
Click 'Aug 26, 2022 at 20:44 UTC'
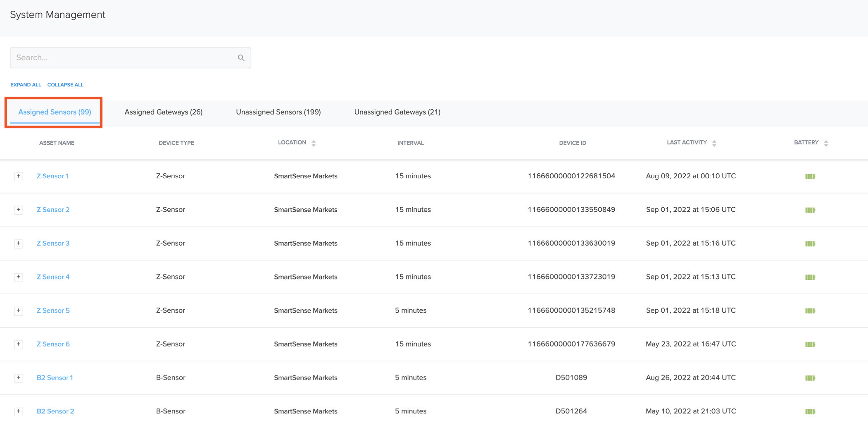coord(691,377)
